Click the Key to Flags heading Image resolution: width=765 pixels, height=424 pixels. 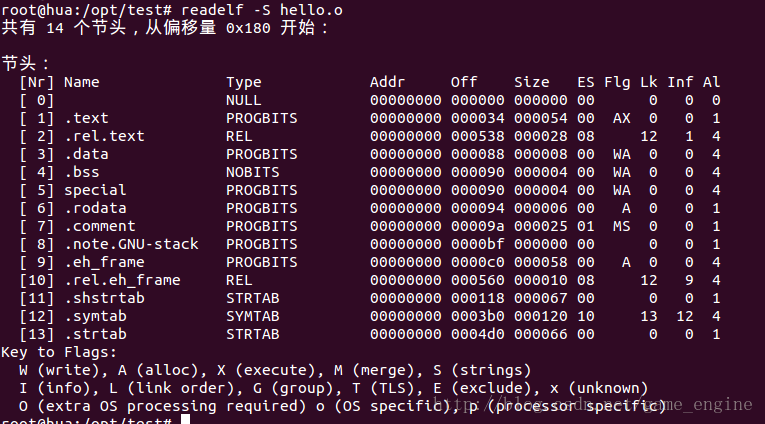click(59, 352)
